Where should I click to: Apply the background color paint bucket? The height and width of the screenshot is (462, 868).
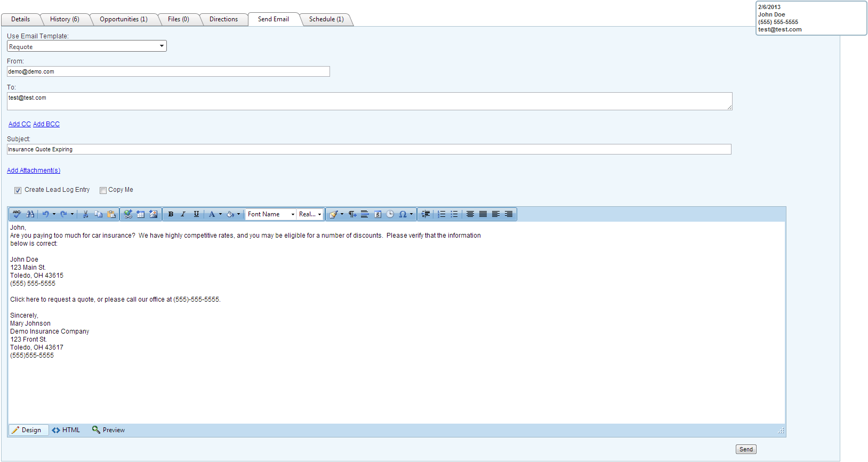tap(230, 214)
